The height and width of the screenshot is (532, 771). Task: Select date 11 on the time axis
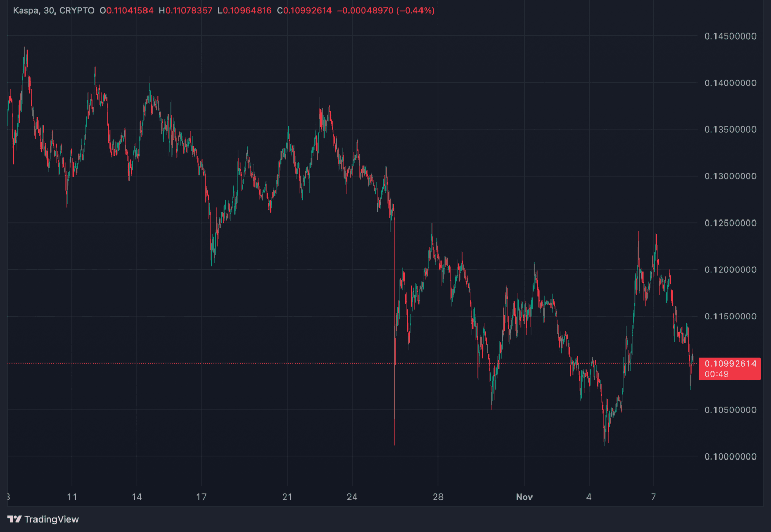click(x=72, y=497)
